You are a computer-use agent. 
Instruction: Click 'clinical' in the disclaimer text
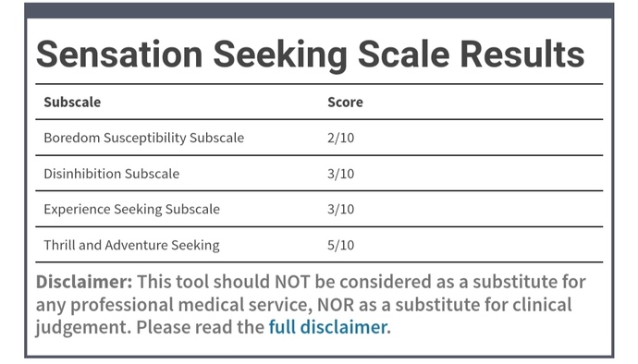[x=542, y=304]
